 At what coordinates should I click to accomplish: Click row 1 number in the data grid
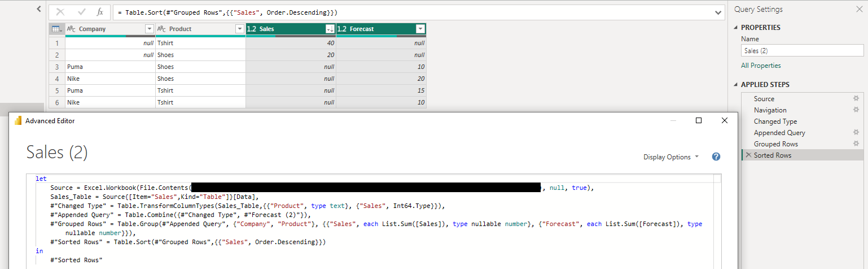pyautogui.click(x=56, y=43)
